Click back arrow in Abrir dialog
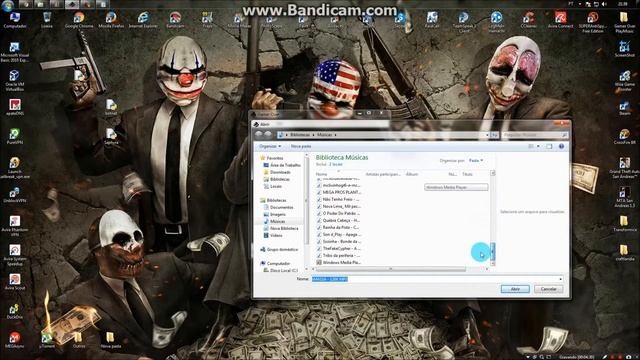Viewport: 640px width, 360px height. tap(259, 134)
